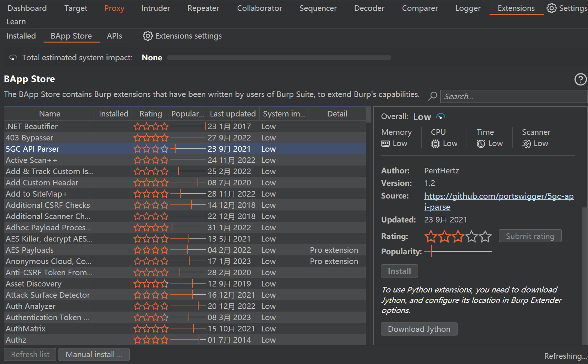This screenshot has width=588, height=364.
Task: Click the help question mark icon
Action: (x=580, y=79)
